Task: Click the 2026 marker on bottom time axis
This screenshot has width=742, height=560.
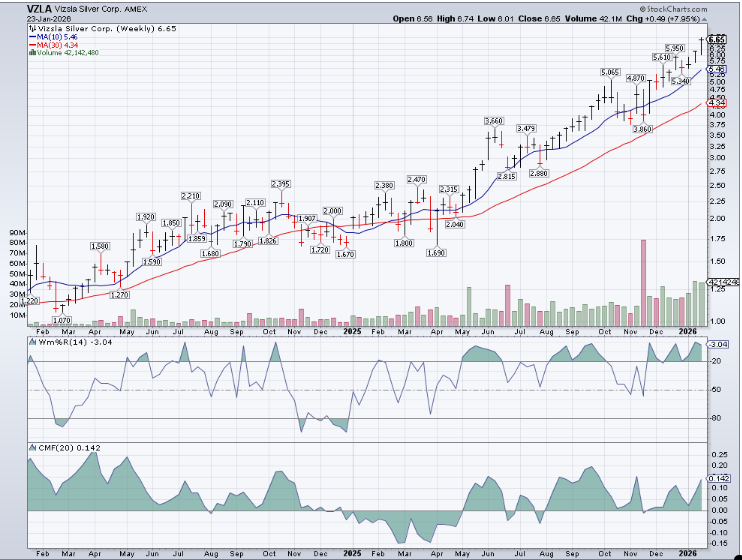Action: click(x=687, y=551)
